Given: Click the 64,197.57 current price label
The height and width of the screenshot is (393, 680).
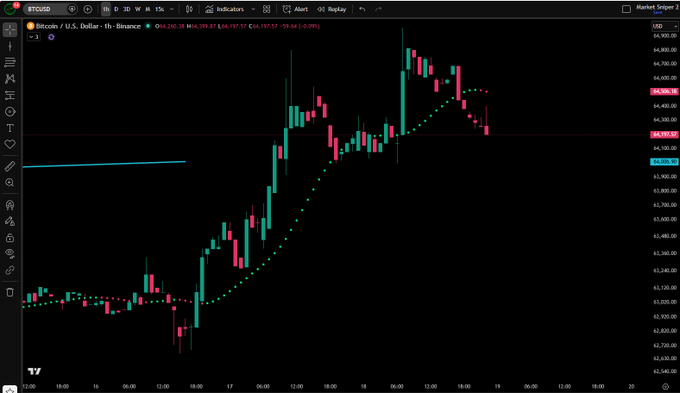Looking at the screenshot, I should (664, 134).
